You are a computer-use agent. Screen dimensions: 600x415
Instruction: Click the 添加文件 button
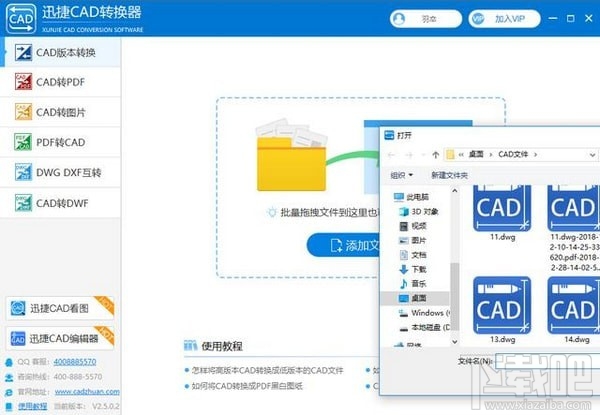[x=343, y=245]
